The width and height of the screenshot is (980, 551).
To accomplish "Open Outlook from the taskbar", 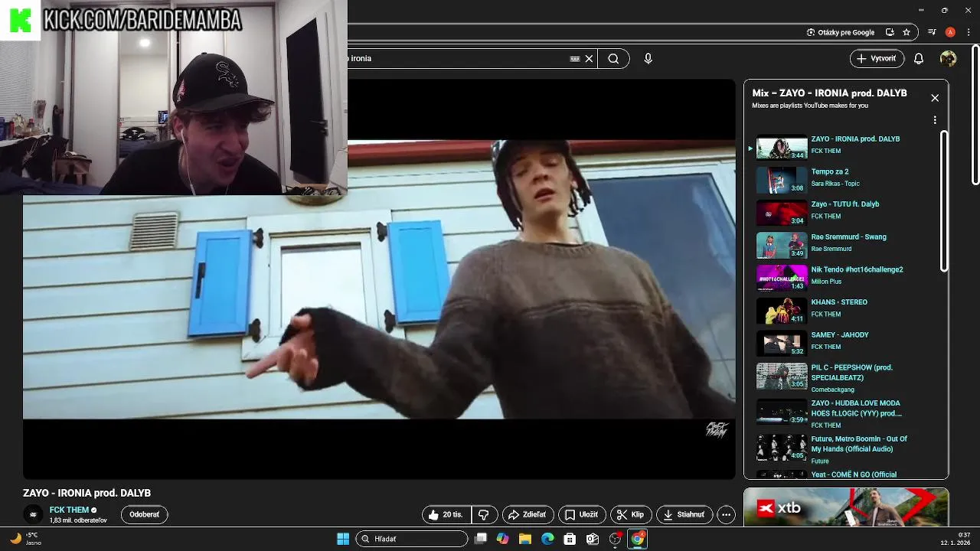I will point(592,539).
